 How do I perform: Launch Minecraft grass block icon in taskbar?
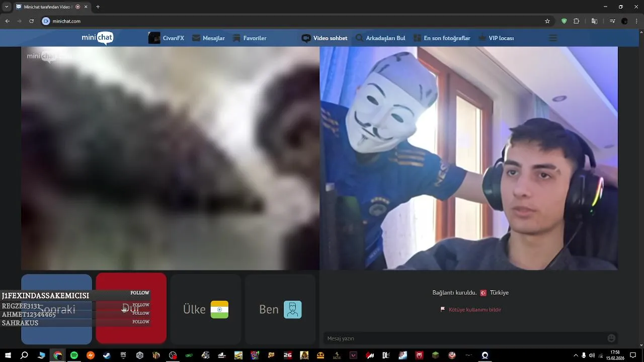[x=436, y=355]
